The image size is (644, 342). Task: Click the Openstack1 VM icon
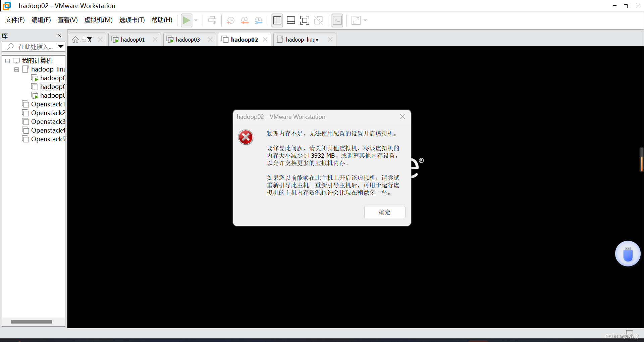[25, 104]
